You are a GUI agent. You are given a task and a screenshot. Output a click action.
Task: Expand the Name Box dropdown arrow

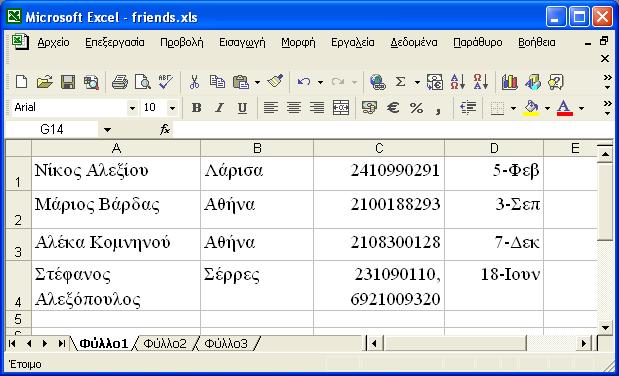coord(107,130)
